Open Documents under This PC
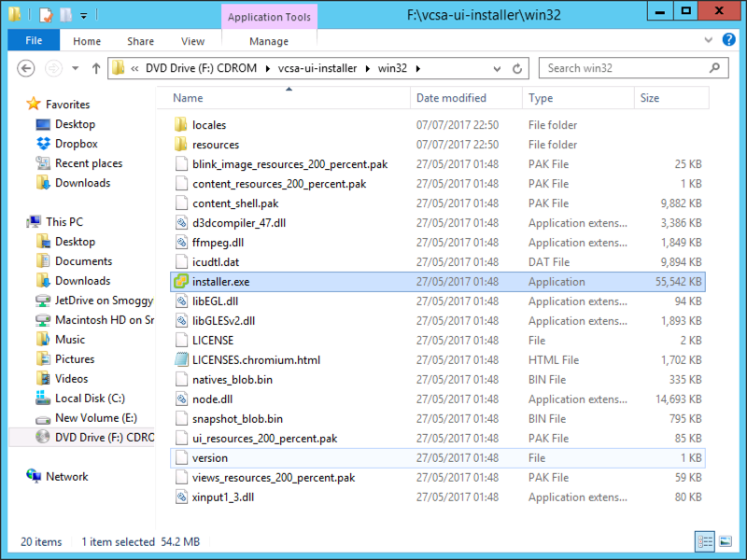This screenshot has height=560, width=747. point(83,261)
